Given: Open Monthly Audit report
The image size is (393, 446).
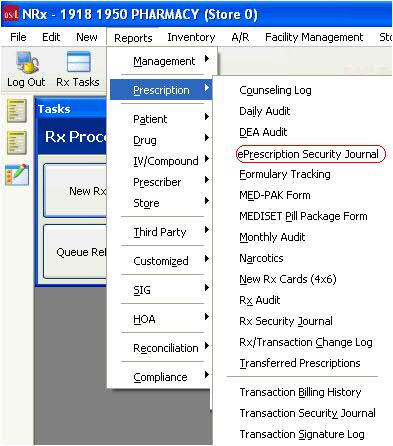Looking at the screenshot, I should point(272,237).
